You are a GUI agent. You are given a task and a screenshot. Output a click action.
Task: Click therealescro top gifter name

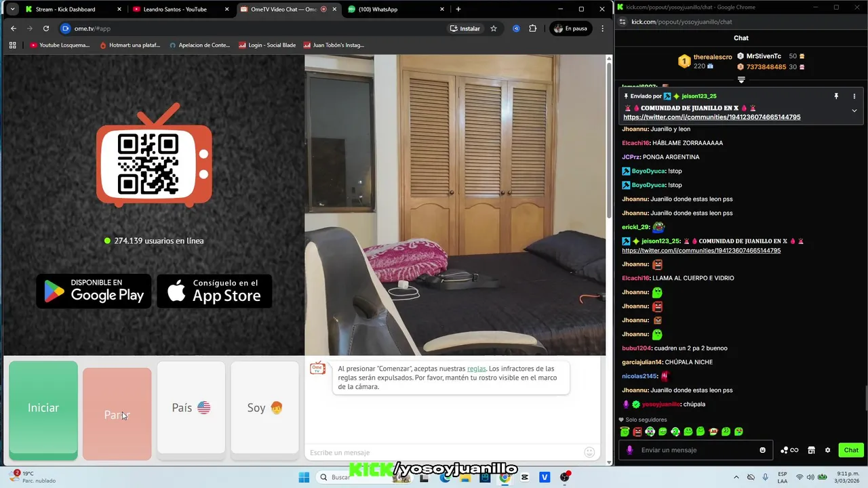point(713,57)
